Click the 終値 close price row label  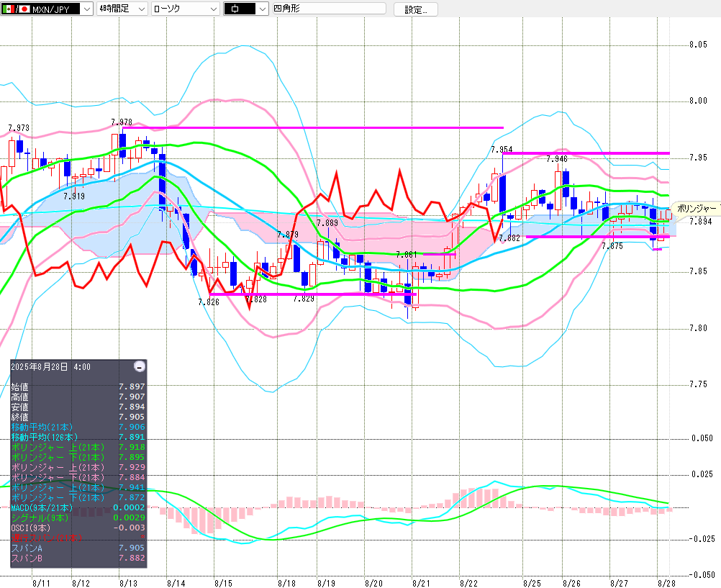[19, 417]
